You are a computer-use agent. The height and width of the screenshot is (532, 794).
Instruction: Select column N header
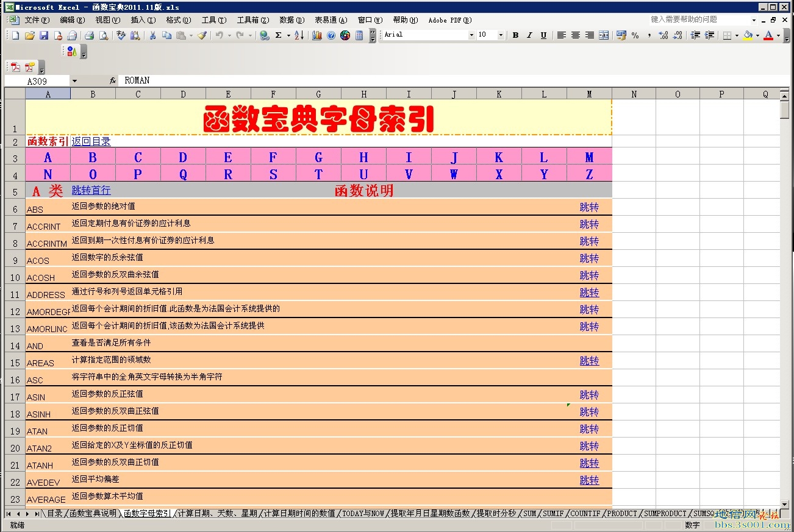[x=634, y=94]
